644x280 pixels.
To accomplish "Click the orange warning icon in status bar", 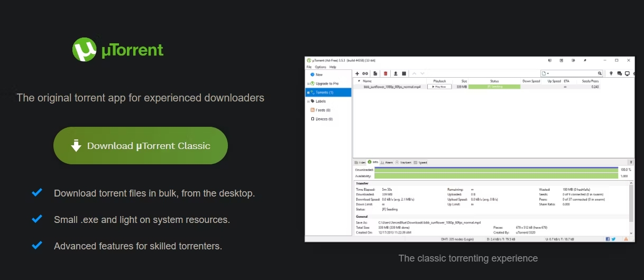I will (x=626, y=239).
